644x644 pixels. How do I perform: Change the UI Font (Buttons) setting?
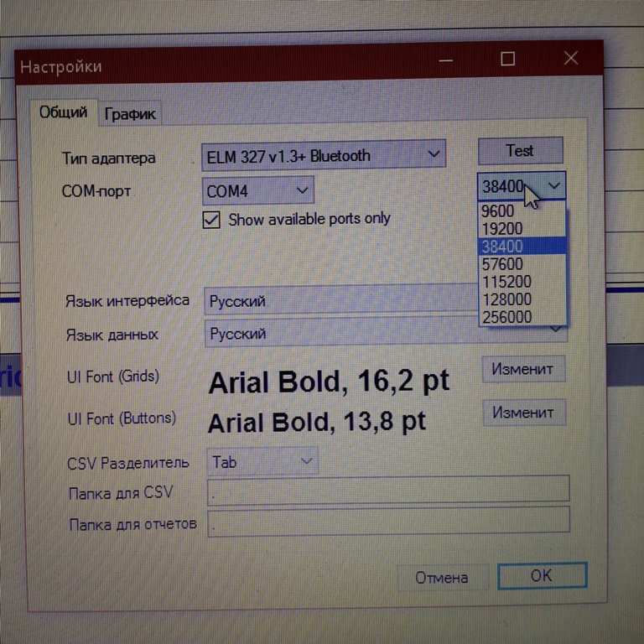point(522,413)
